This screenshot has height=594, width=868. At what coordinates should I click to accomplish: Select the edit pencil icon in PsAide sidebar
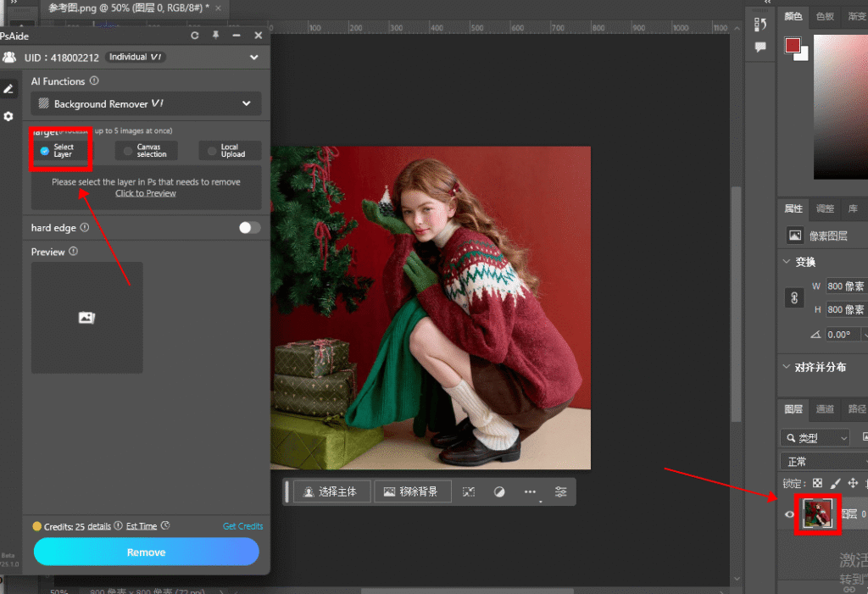coord(8,88)
